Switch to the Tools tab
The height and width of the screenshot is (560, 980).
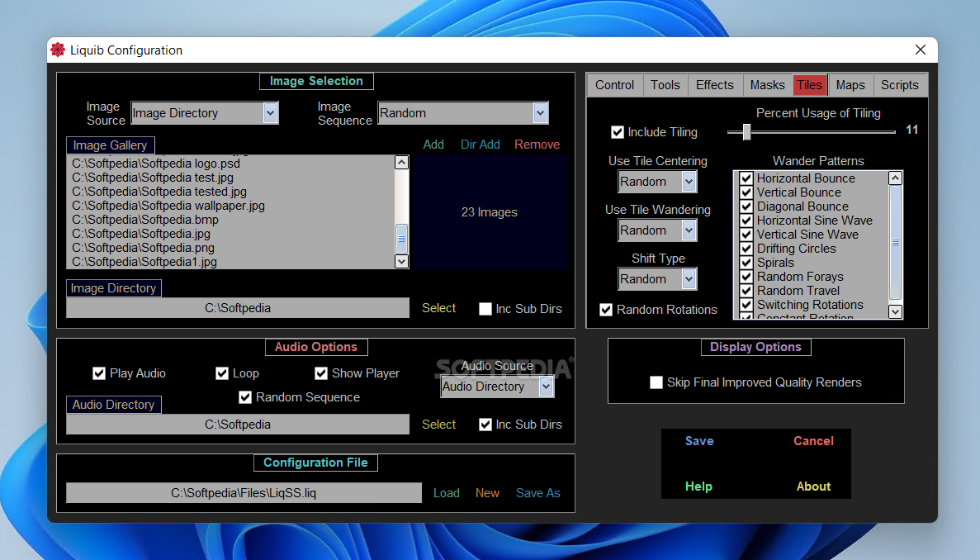coord(665,85)
